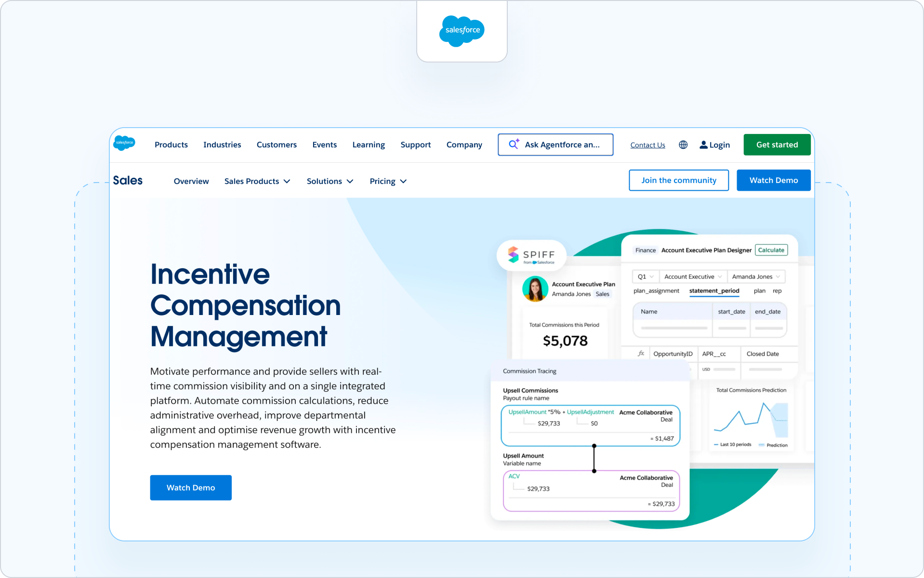Click the Salesforce cloud logo in navbar
This screenshot has width=924, height=578.
(x=124, y=143)
